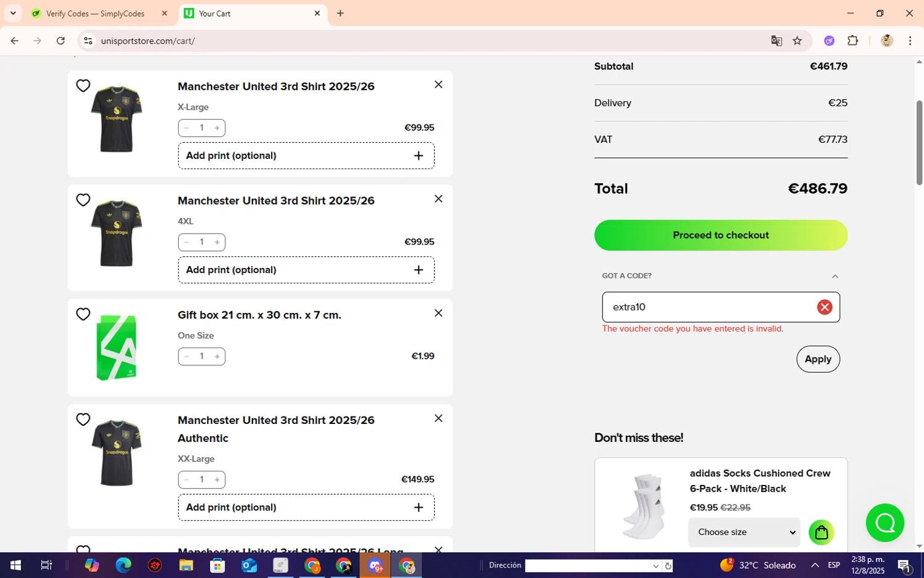
Task: Remove the X-Large shirt from cart
Action: point(439,84)
